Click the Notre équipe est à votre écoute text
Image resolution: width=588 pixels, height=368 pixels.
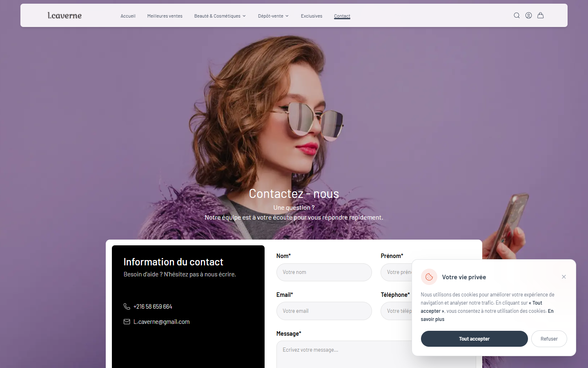coord(294,217)
